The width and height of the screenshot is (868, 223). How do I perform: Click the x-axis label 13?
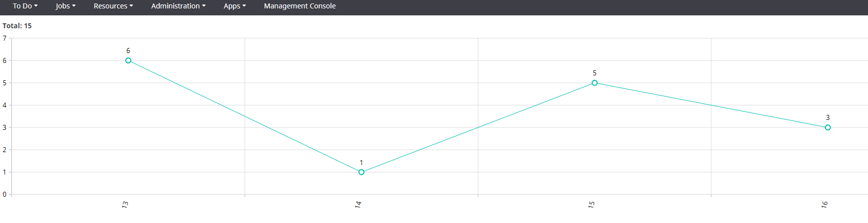coord(125,204)
